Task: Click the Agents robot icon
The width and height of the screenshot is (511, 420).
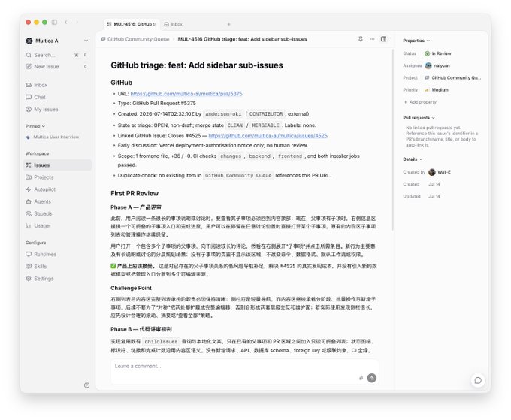Action: click(x=29, y=201)
